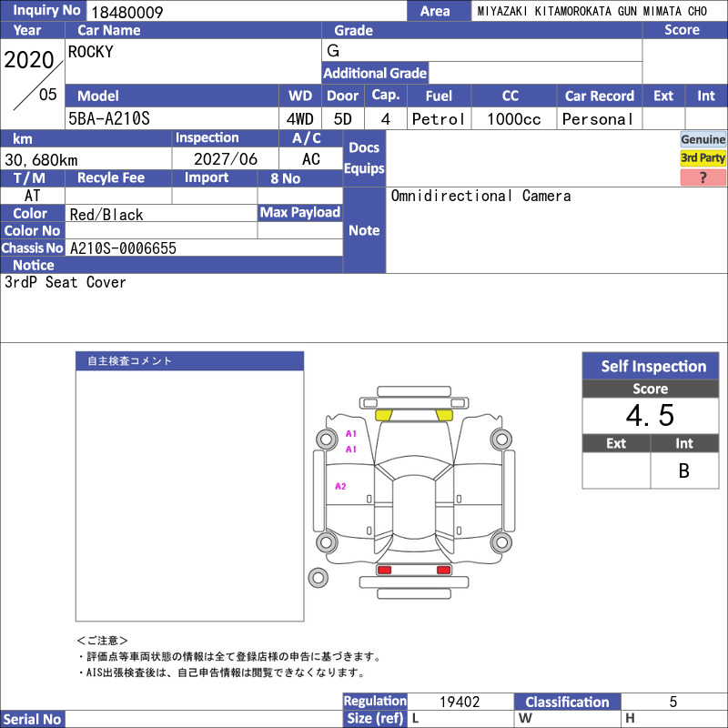Click the inspection date 2027/06
Image resolution: width=728 pixels, height=728 pixels.
(x=226, y=158)
